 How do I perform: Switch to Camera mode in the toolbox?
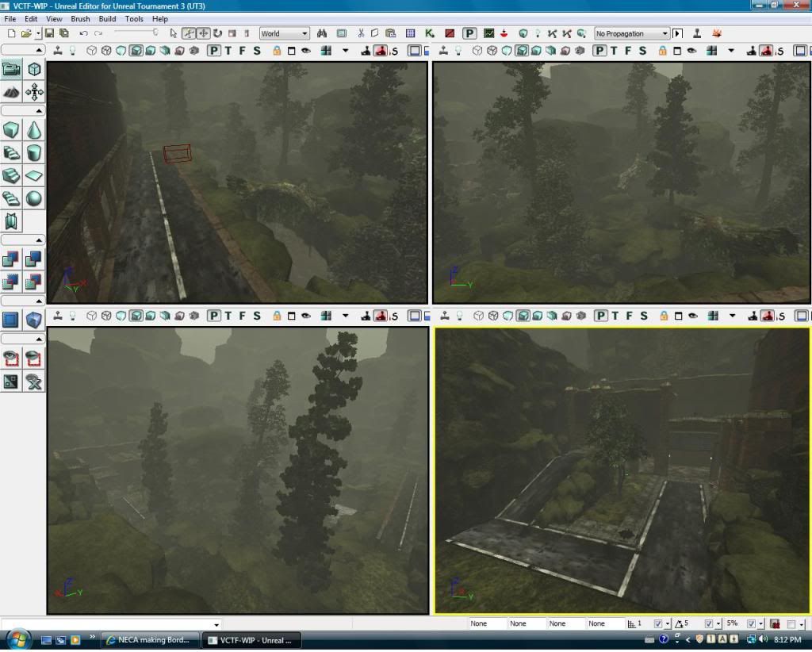[x=11, y=69]
